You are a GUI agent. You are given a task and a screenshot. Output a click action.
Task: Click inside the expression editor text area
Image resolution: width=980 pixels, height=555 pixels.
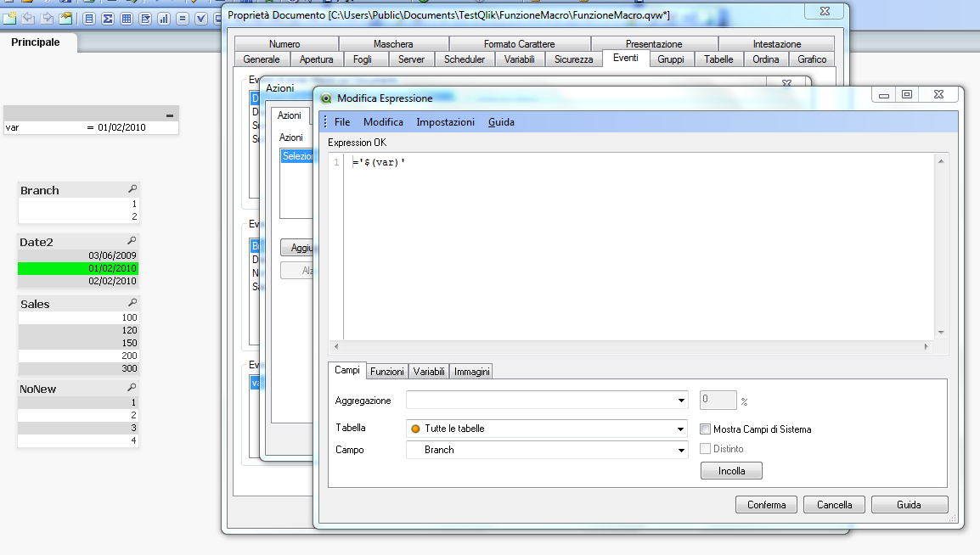pos(638,247)
